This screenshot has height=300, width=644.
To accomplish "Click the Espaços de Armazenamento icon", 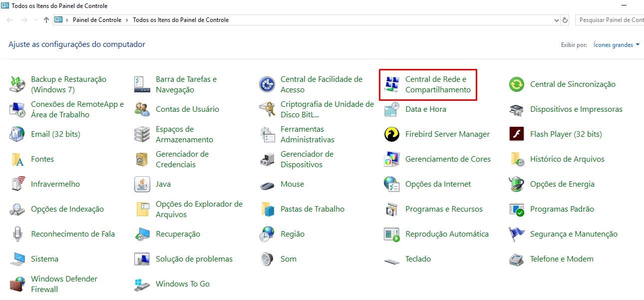I will 142,134.
